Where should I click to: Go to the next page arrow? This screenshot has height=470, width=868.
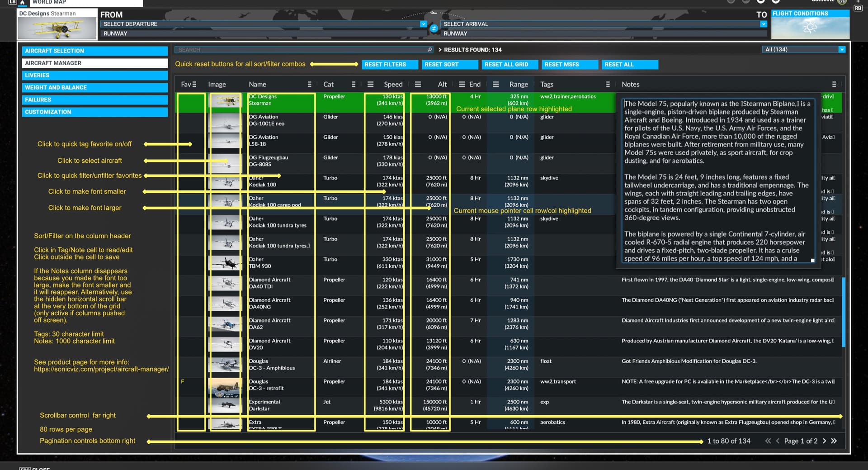click(x=824, y=441)
